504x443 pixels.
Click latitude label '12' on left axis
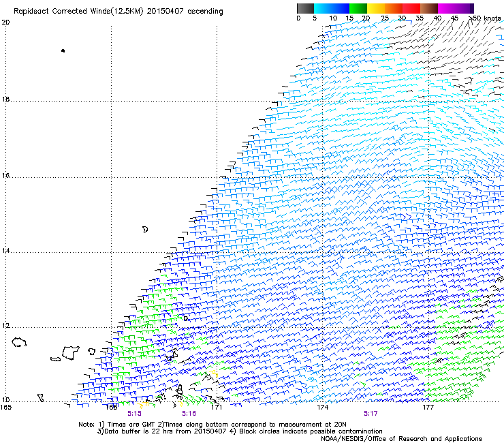pyautogui.click(x=5, y=326)
